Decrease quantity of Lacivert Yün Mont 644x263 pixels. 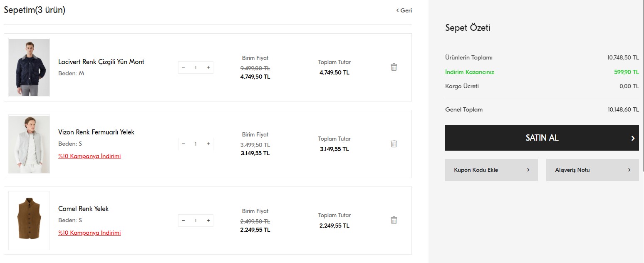(x=183, y=67)
